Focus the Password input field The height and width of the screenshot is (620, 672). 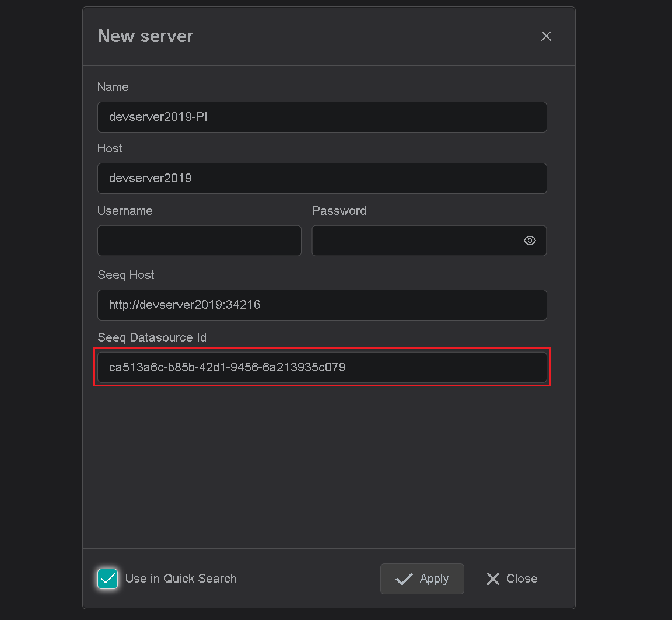click(x=429, y=241)
